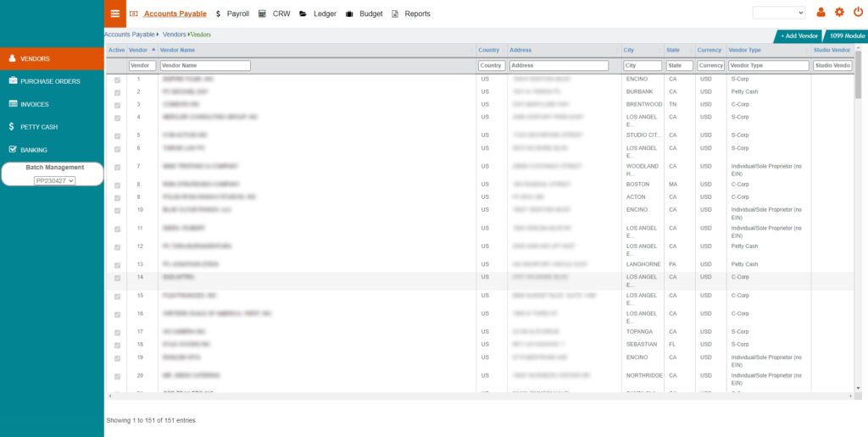Click the Payroll dollar sign icon

pyautogui.click(x=219, y=14)
